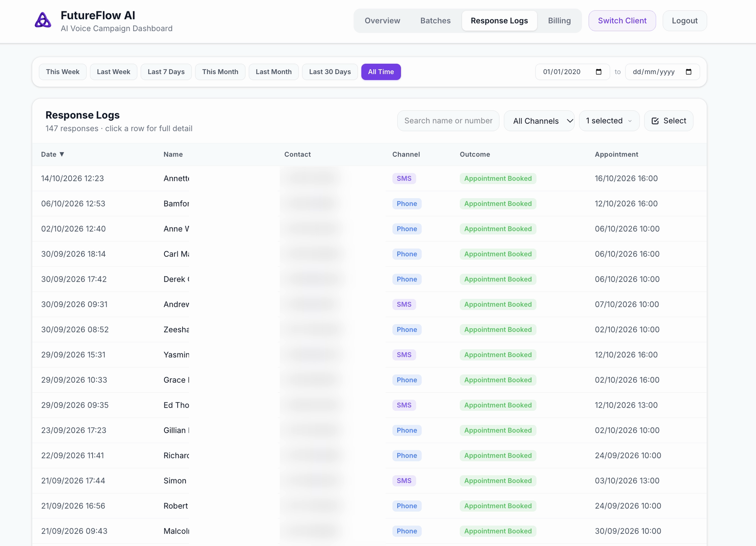Log out using the Logout button
Image resolution: width=756 pixels, height=546 pixels.
(685, 21)
